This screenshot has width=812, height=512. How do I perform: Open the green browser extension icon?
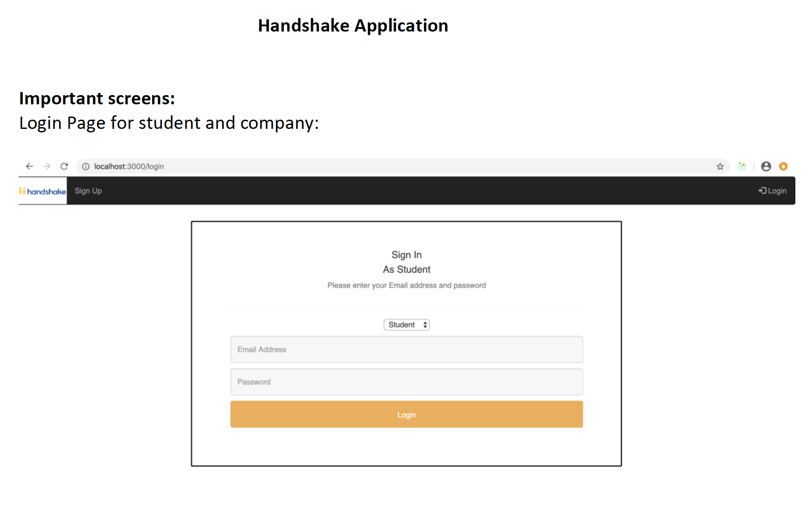(x=742, y=166)
